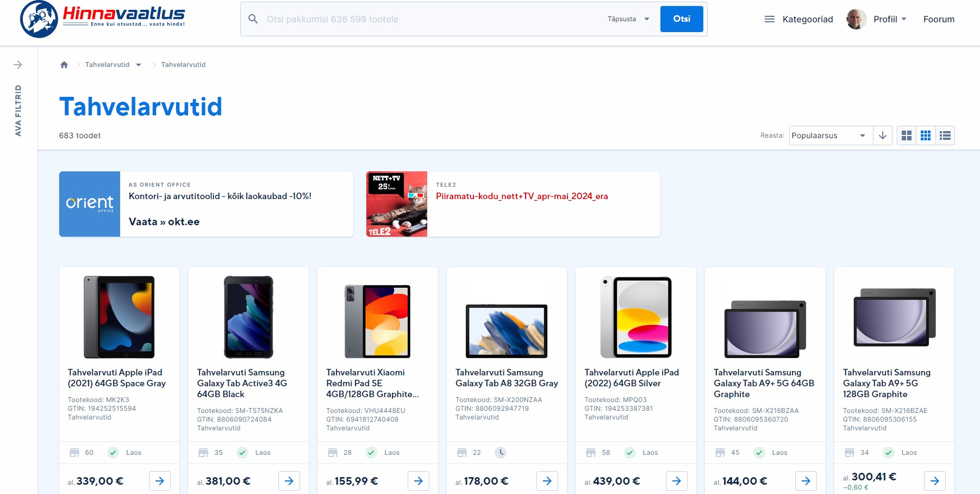Click the clock availability icon on Galaxy Tab A8
This screenshot has height=494, width=980.
(501, 452)
